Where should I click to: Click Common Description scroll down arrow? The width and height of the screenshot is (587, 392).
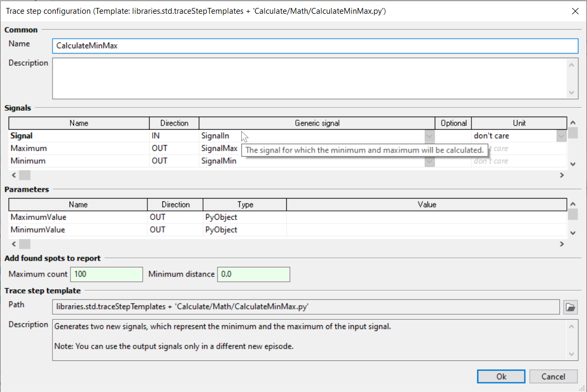pyautogui.click(x=571, y=92)
